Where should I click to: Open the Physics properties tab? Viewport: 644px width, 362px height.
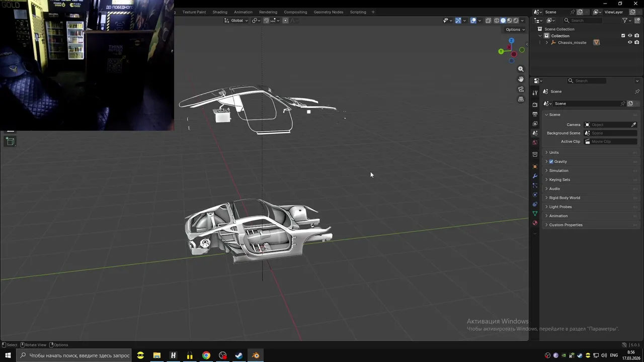coord(535,195)
